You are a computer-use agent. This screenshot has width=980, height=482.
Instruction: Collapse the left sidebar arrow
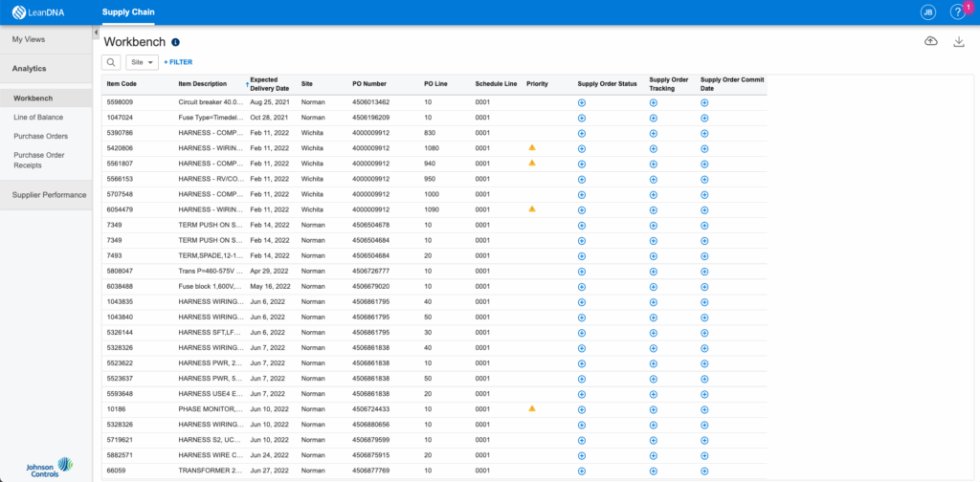96,33
